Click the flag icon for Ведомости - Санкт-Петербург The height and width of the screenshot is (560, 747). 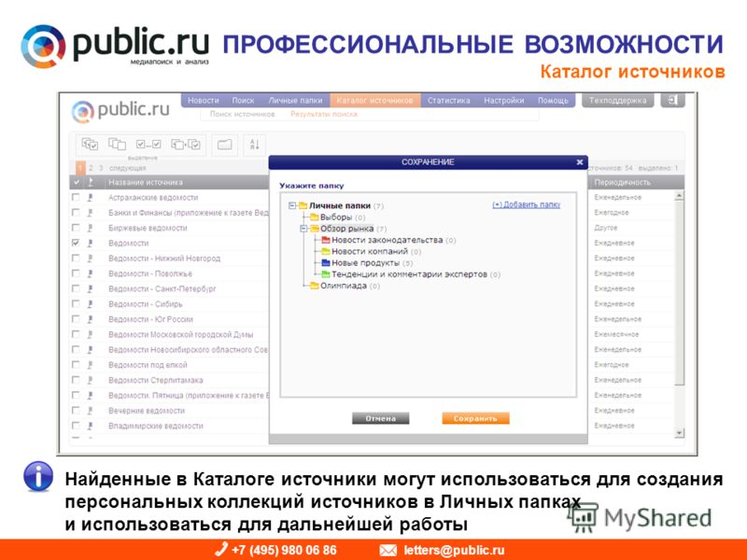[x=90, y=288]
